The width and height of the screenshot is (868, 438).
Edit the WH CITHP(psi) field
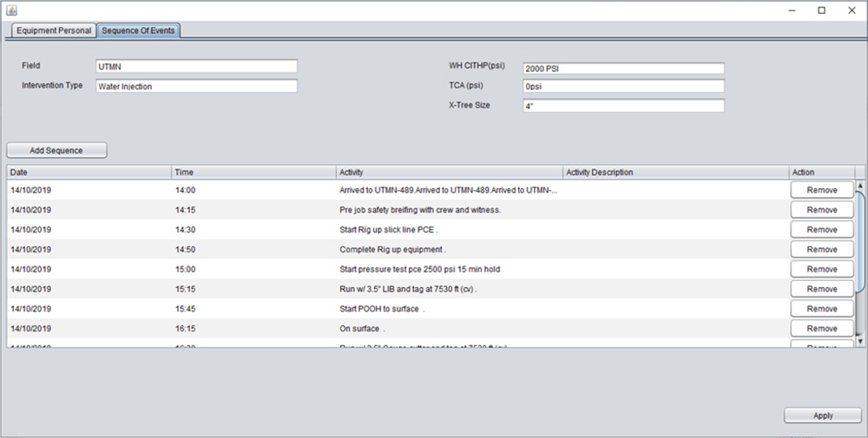[623, 69]
